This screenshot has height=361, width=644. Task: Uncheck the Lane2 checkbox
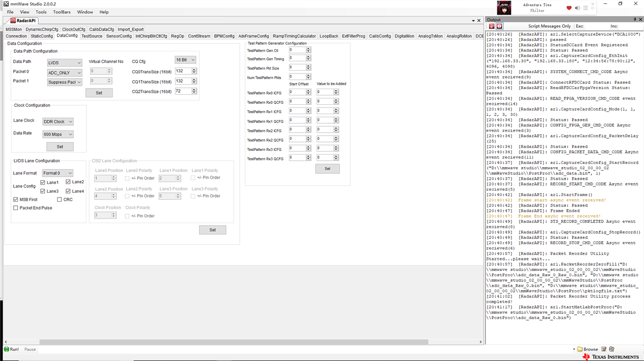click(68, 182)
